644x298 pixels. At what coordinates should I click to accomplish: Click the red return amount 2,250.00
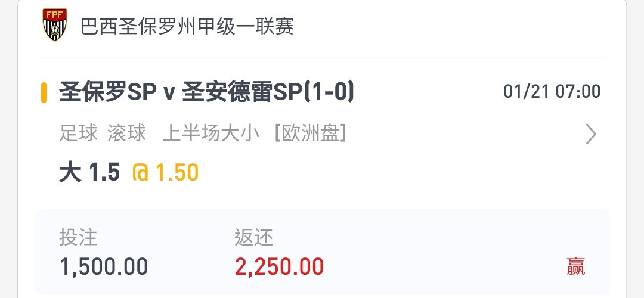click(x=279, y=267)
